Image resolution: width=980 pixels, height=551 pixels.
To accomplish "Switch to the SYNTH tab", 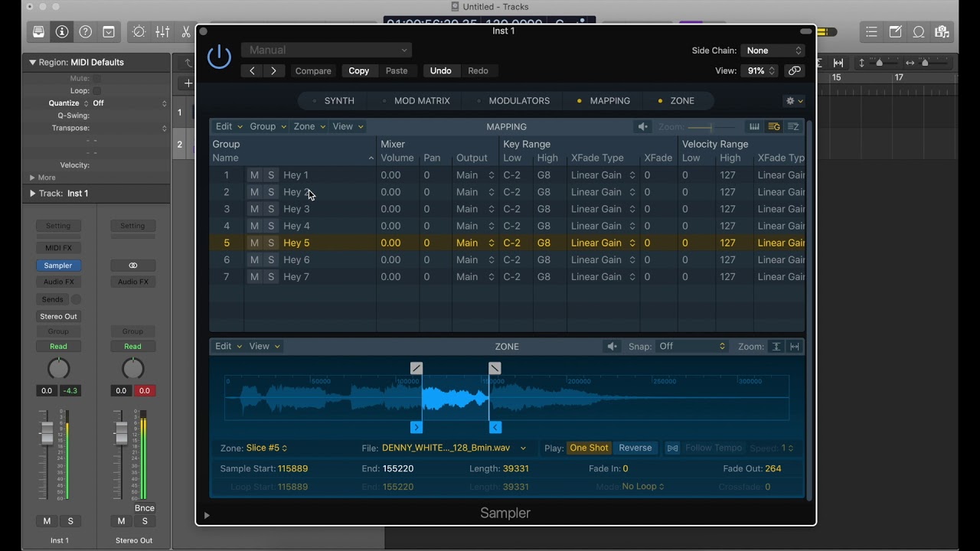I will pos(339,101).
